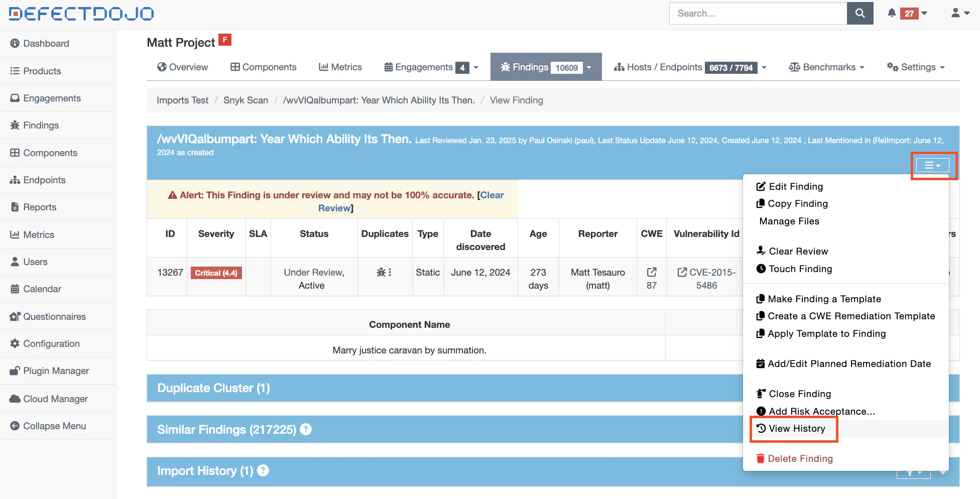
Task: Click help icon beside Similar Findings
Action: [x=306, y=430]
